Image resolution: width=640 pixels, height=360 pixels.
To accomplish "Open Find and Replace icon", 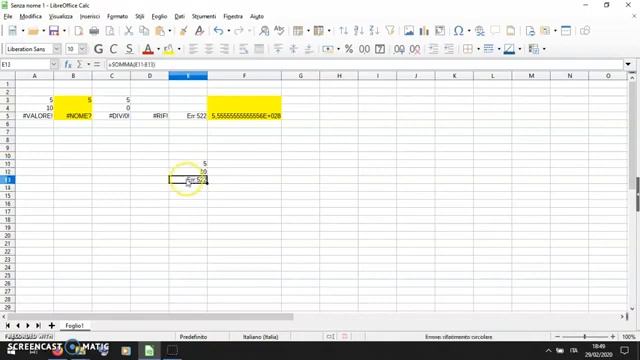I will 264,31.
